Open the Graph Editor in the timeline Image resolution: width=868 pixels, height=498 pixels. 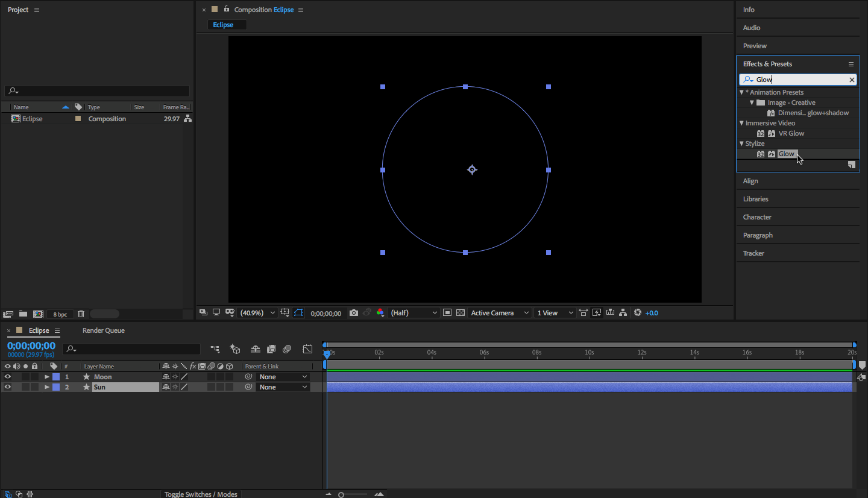pyautogui.click(x=307, y=349)
